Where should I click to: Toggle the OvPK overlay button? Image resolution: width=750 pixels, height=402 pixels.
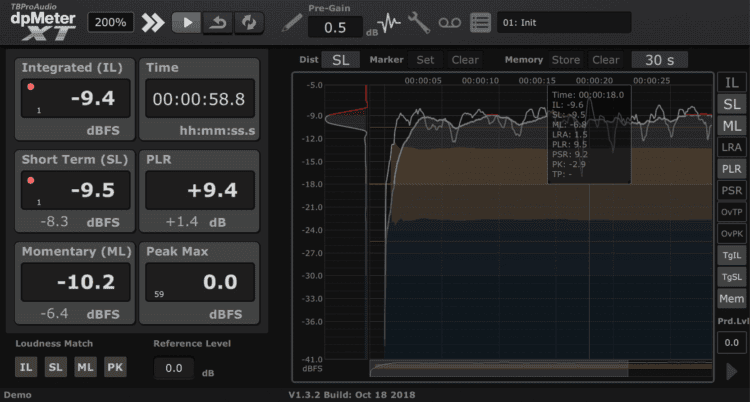[732, 234]
